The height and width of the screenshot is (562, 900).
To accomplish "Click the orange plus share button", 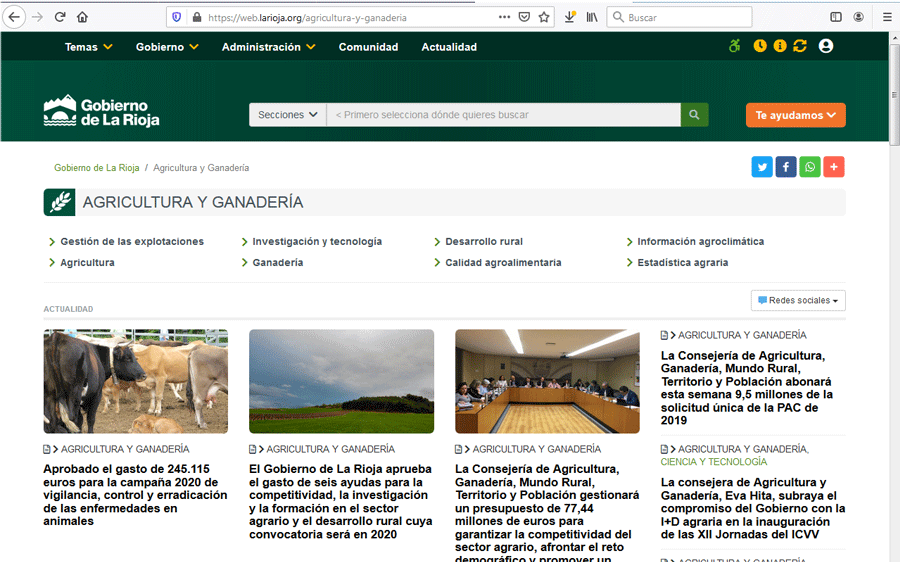I will coord(834,167).
